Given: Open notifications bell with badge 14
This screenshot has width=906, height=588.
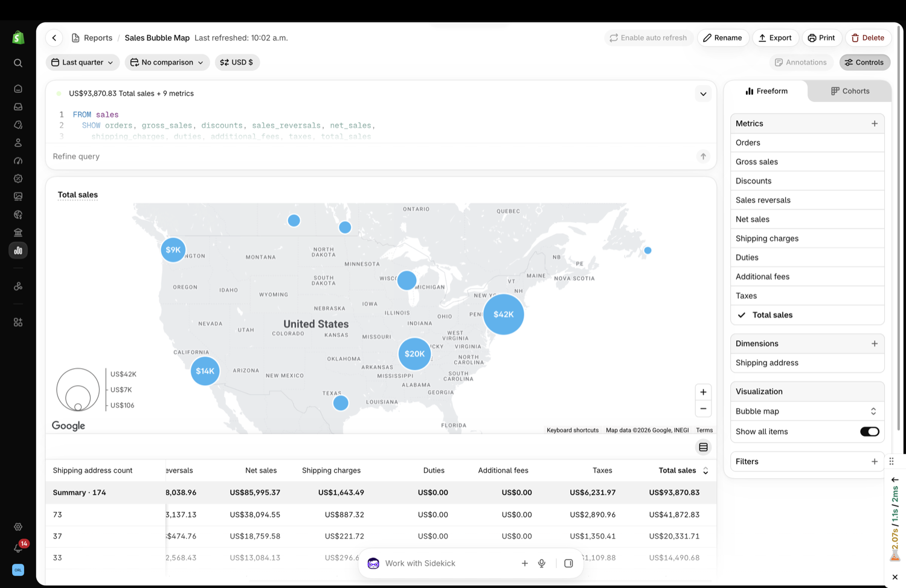Looking at the screenshot, I should click(18, 548).
